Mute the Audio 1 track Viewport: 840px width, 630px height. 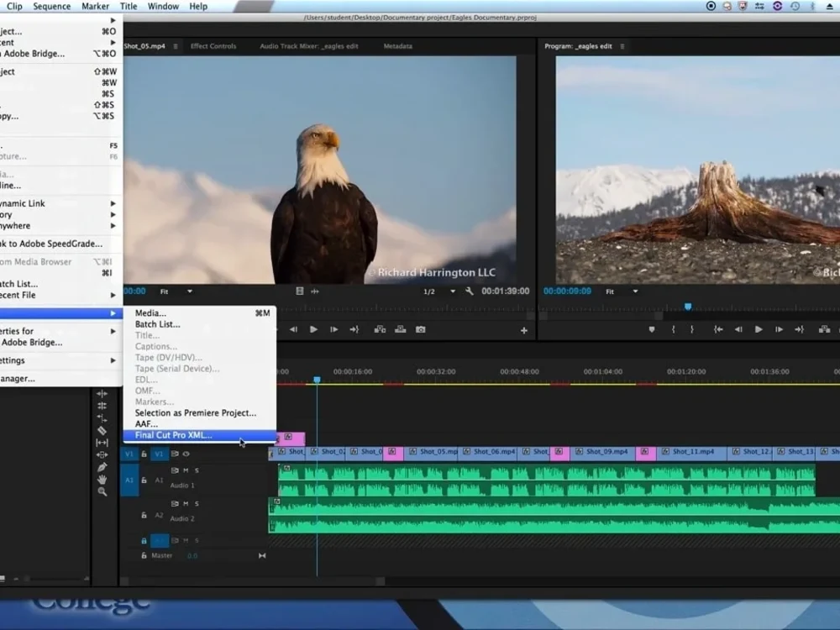tap(186, 470)
